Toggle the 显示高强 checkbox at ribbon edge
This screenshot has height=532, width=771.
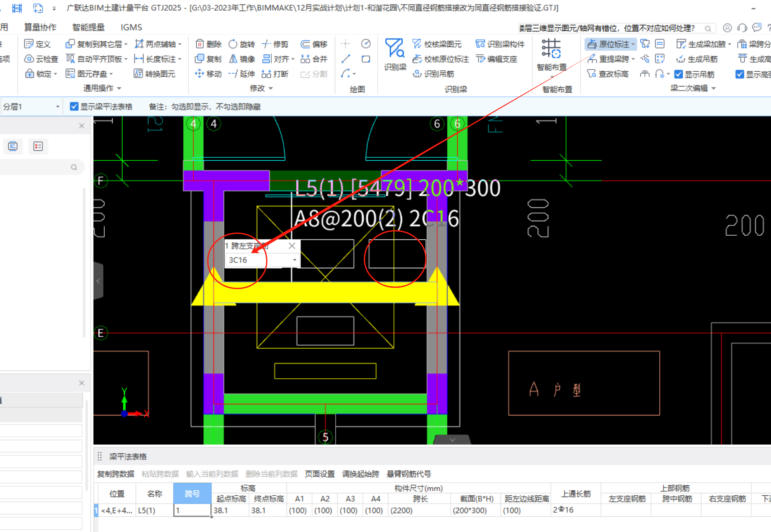[x=740, y=74]
